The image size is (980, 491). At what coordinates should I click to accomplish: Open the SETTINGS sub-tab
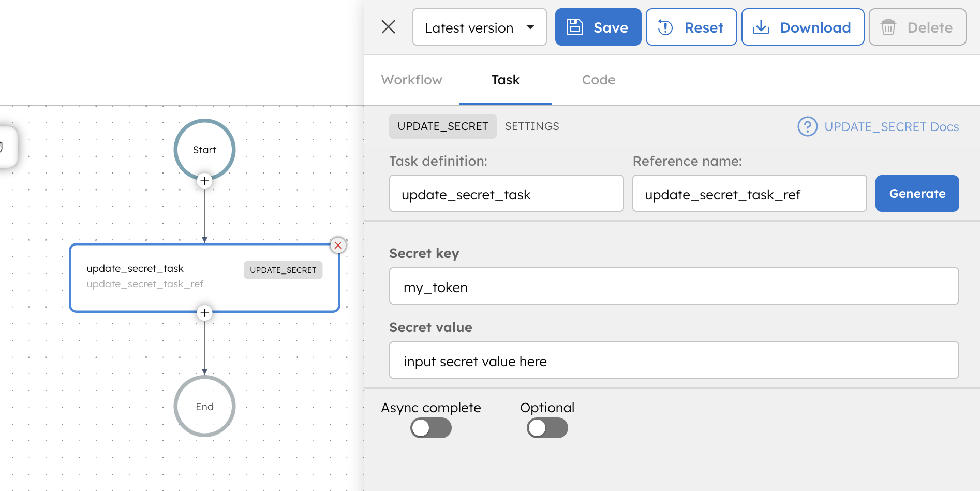point(532,126)
